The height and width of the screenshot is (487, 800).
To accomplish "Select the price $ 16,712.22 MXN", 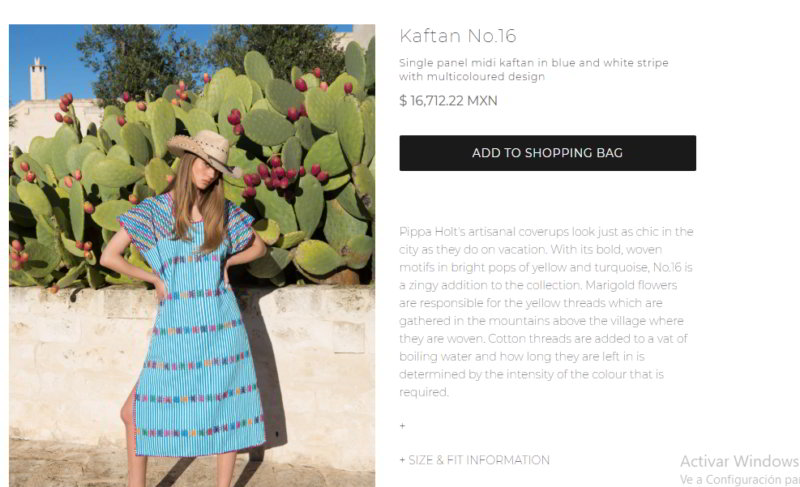I will point(448,100).
